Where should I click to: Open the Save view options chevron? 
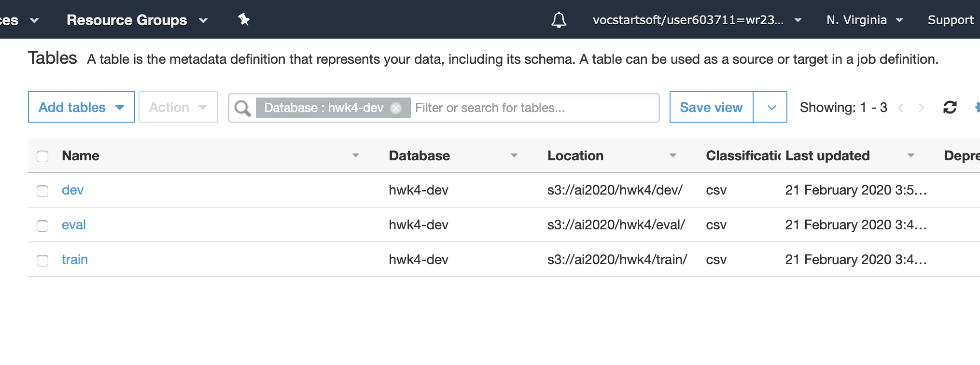[771, 107]
